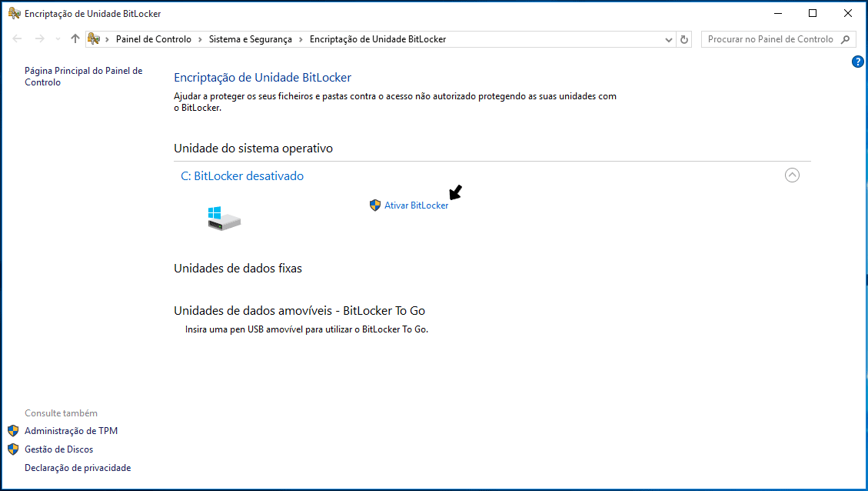Click the Ativar BitLocker link

(416, 205)
